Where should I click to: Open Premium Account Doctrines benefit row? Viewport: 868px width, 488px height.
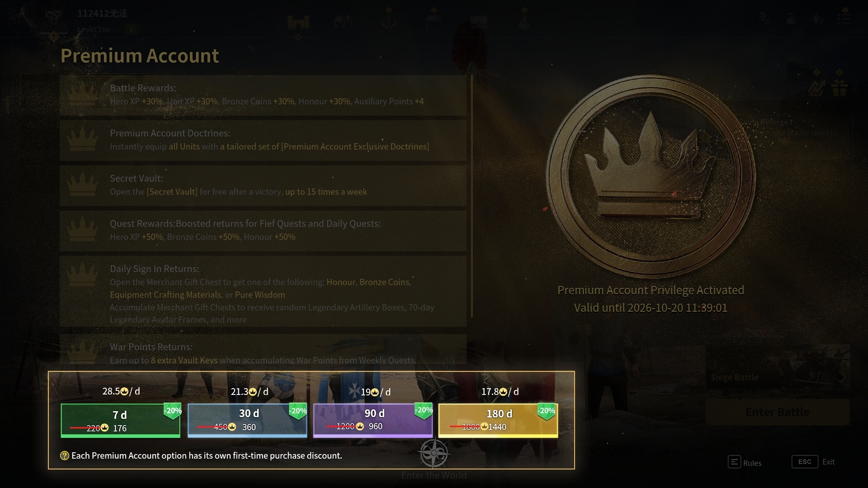point(263,140)
